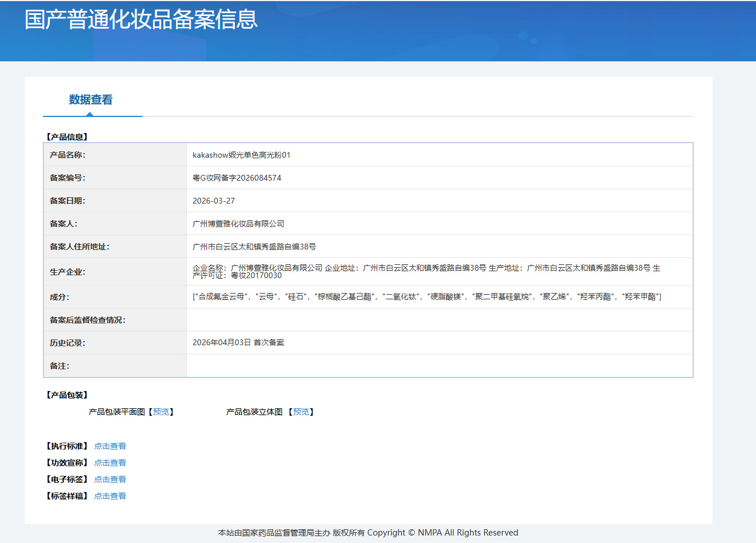756x543 pixels.
Task: Click the 备案人 row label
Action: click(64, 224)
